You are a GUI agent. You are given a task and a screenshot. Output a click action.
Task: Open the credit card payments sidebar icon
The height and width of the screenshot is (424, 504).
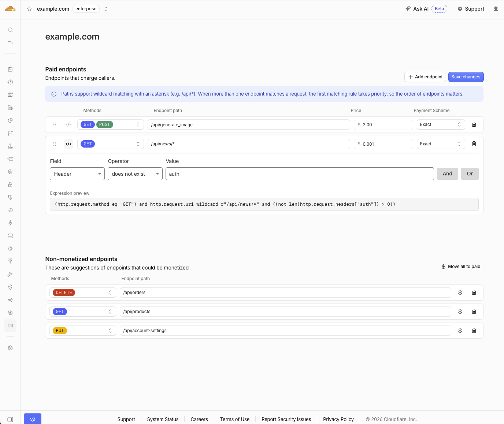10,326
